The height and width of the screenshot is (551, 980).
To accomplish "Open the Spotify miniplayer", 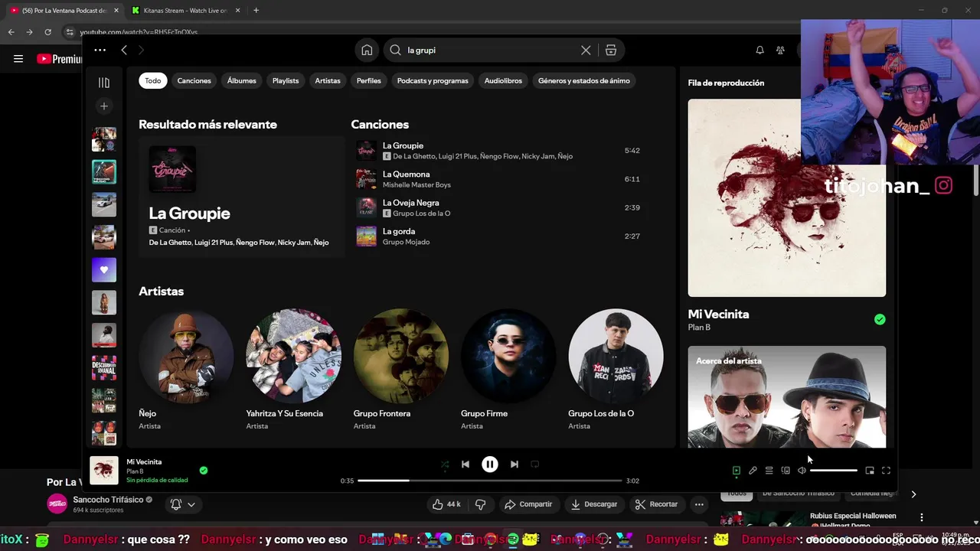I will [x=870, y=471].
